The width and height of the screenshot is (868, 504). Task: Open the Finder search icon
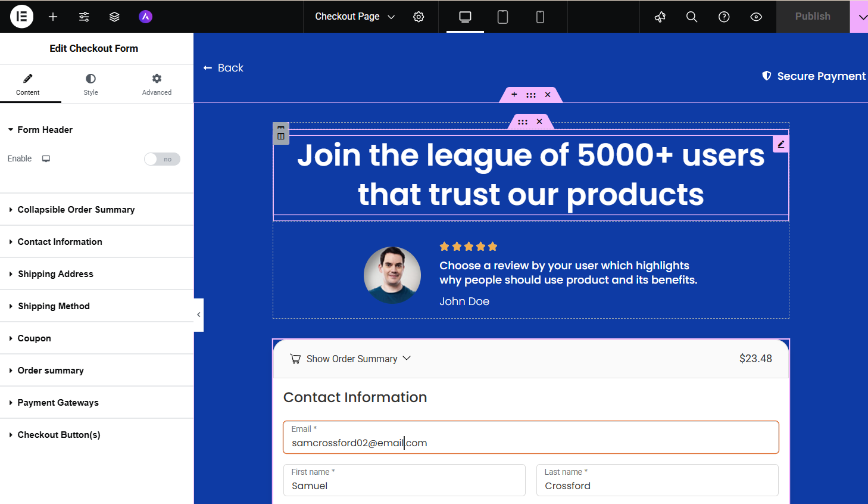(x=691, y=17)
